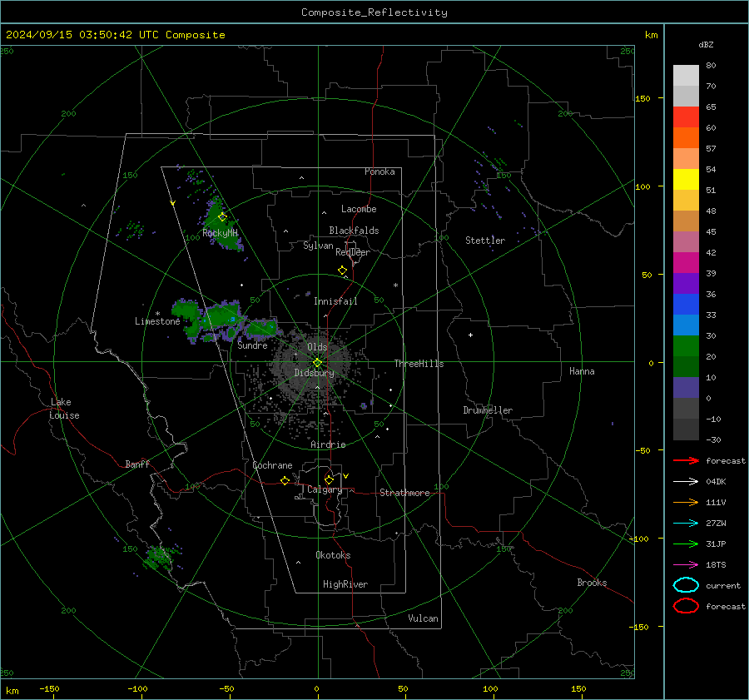Image resolution: width=749 pixels, height=700 pixels.
Task: Click the dBZ legend heading
Action: tap(706, 44)
